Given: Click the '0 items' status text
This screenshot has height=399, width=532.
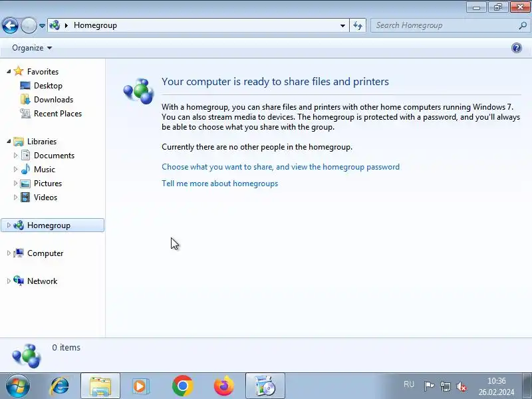Looking at the screenshot, I should (66, 347).
